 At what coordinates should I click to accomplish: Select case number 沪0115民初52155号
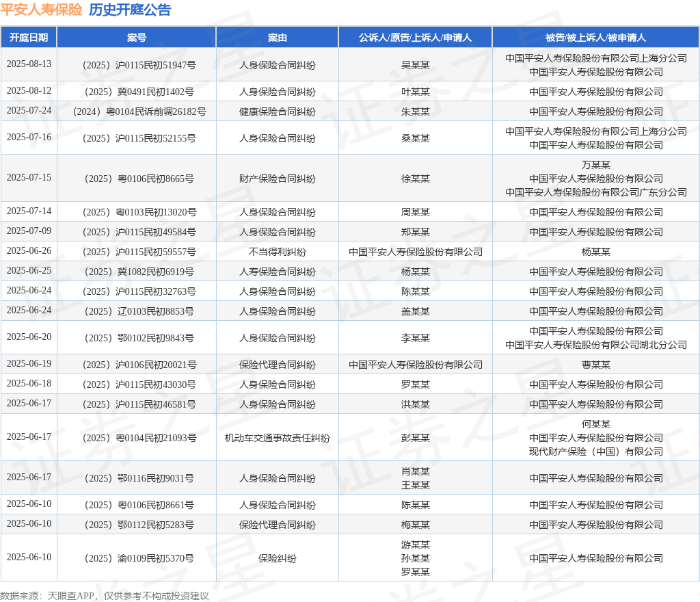(x=139, y=138)
